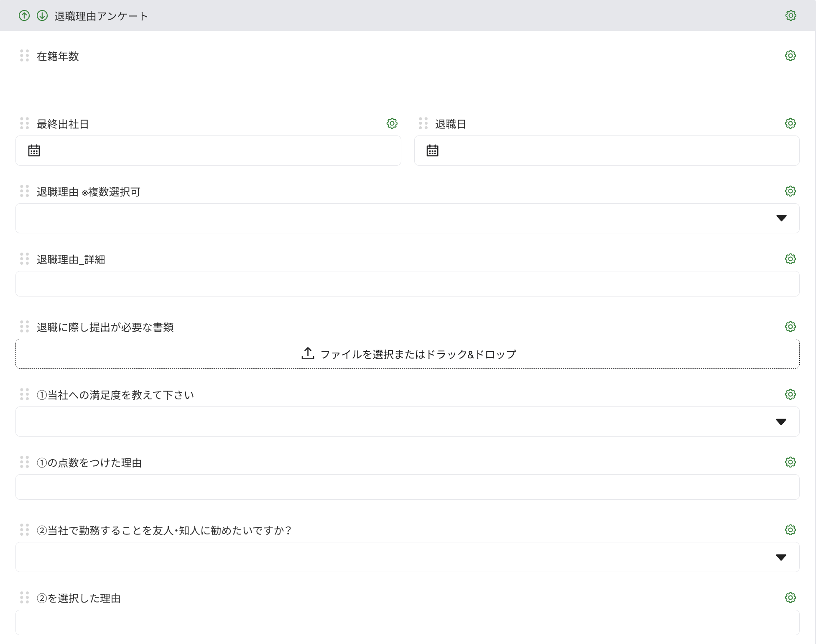Click calendar icon in 退職日 field
Viewport: 816px width, 644px height.
432,151
